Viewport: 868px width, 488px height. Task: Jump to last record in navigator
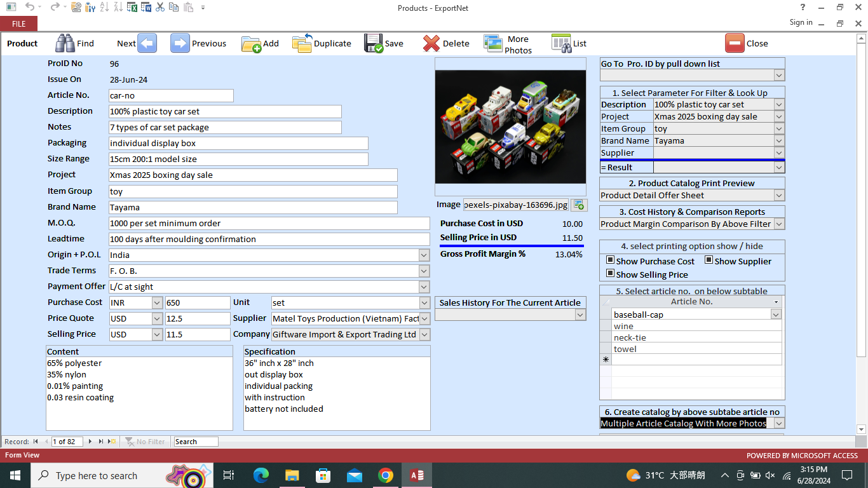click(100, 441)
